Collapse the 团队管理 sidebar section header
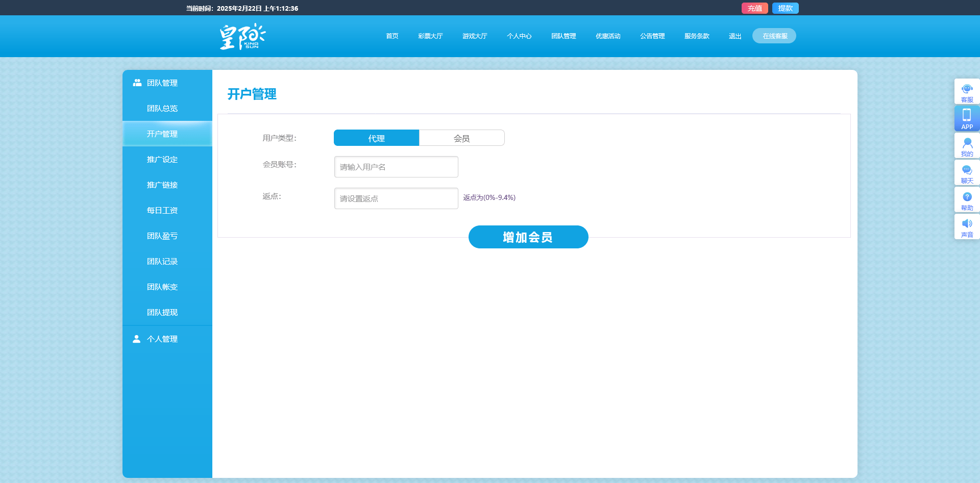The height and width of the screenshot is (483, 980). click(162, 83)
